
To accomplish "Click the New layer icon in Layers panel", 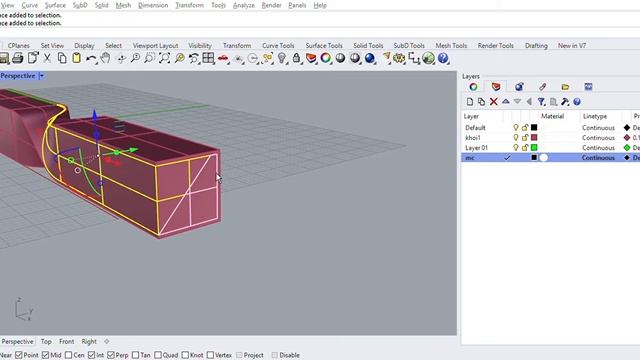I will (x=470, y=102).
